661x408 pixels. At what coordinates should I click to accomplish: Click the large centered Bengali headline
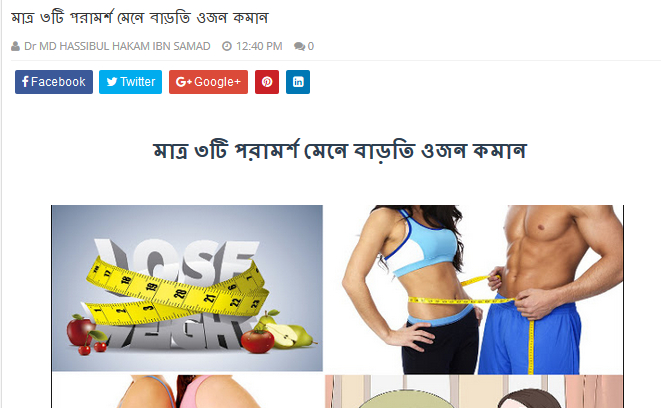[x=340, y=151]
